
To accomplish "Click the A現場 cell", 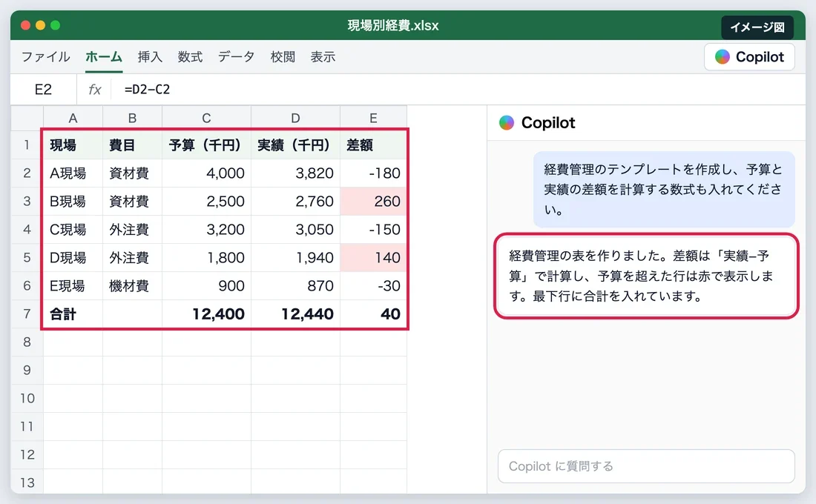I will tap(73, 173).
